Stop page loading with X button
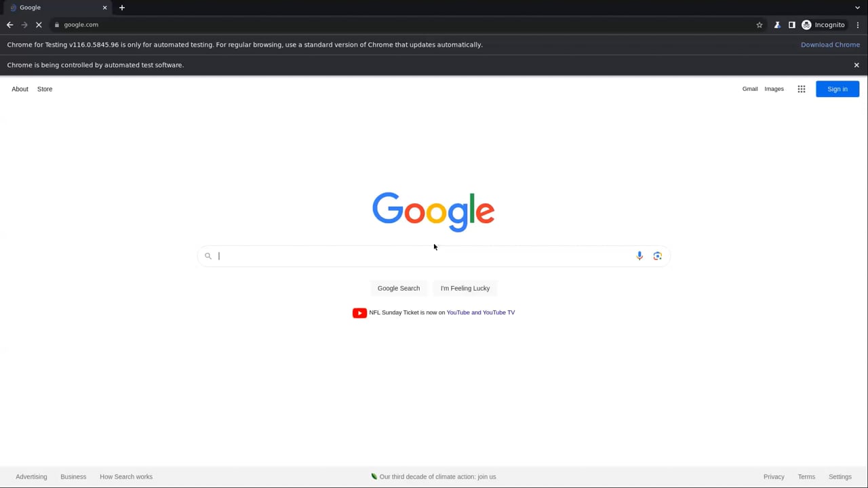Image resolution: width=868 pixels, height=488 pixels. (39, 24)
